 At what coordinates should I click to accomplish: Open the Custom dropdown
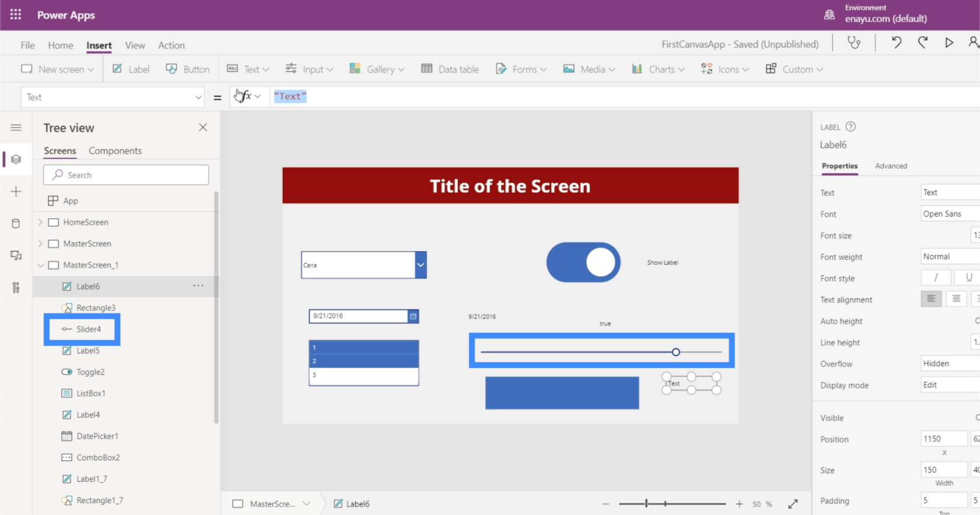pyautogui.click(x=794, y=69)
